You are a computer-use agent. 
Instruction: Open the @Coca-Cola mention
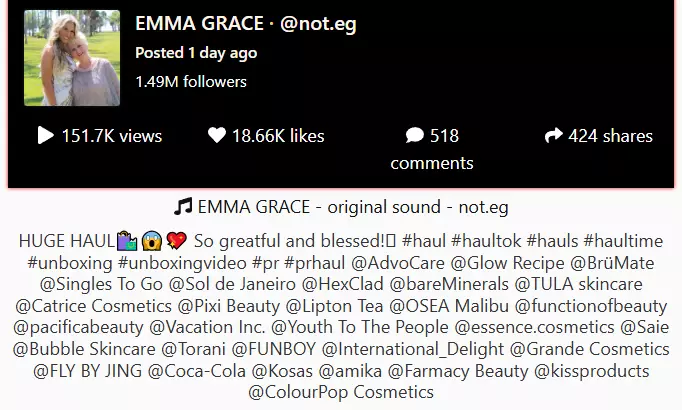[197, 371]
